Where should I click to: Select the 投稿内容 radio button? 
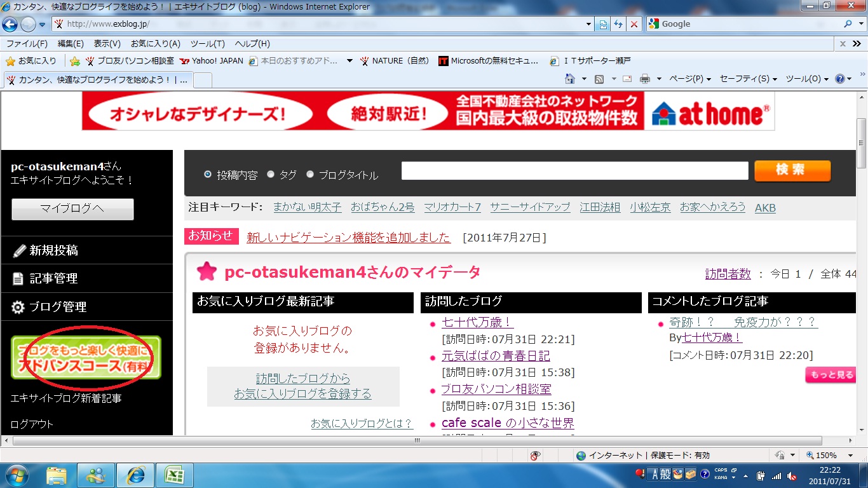[x=208, y=174]
